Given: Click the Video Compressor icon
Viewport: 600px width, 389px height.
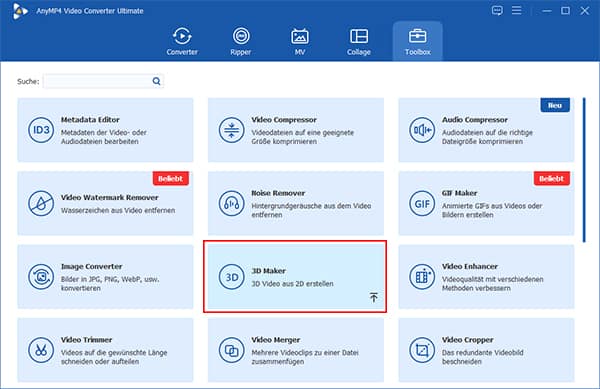Looking at the screenshot, I should point(232,130).
